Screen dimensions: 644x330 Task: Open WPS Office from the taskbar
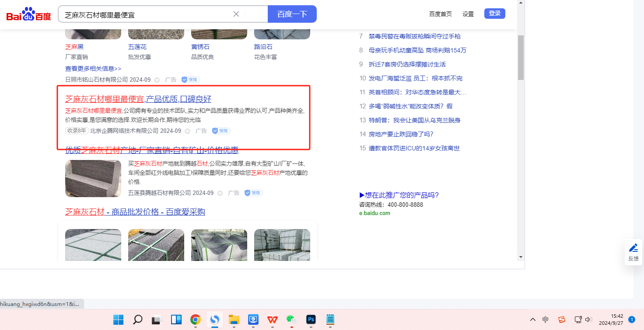click(x=272, y=320)
